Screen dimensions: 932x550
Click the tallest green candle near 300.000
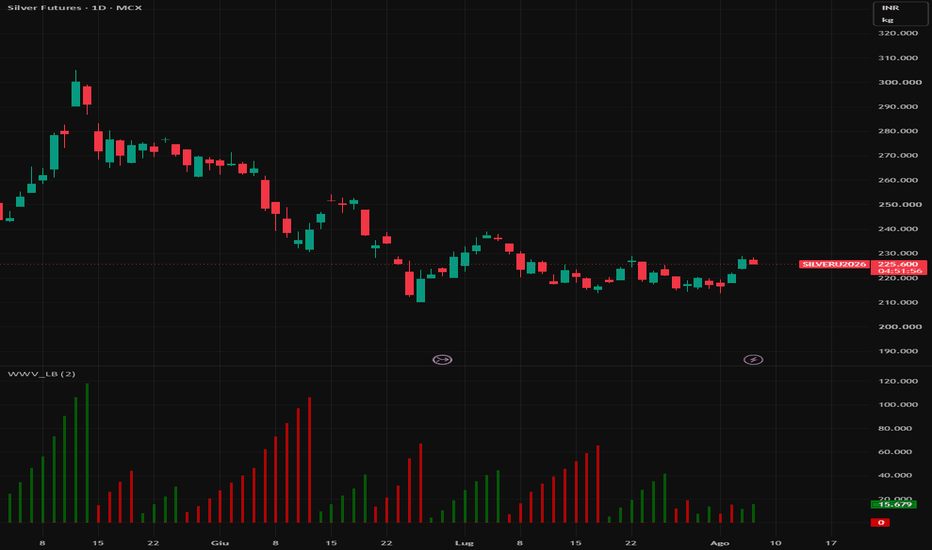pyautogui.click(x=75, y=93)
